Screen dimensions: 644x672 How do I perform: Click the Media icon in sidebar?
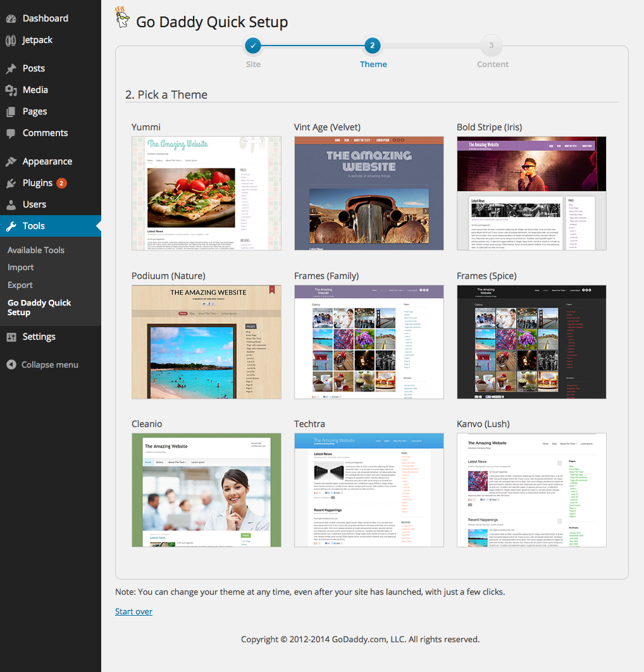tap(11, 90)
